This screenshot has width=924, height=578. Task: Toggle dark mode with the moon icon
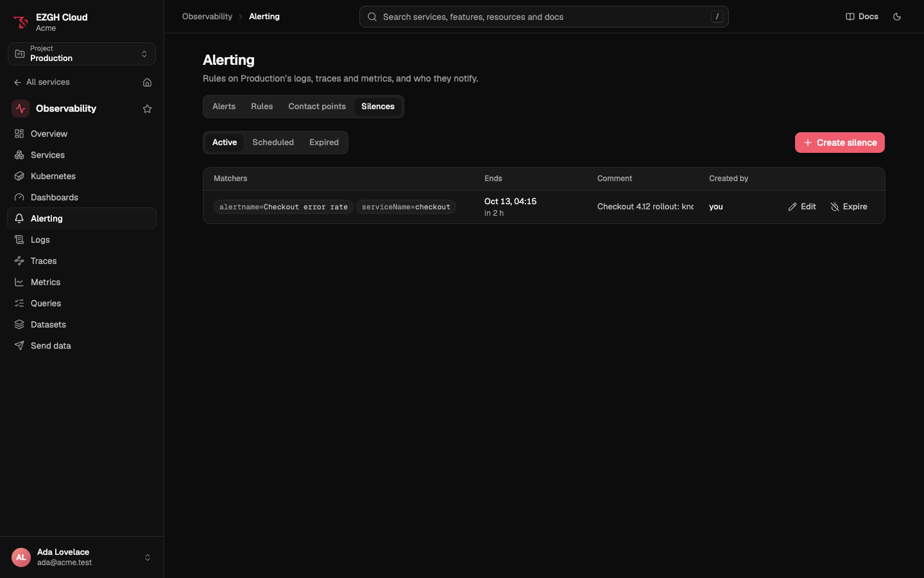coord(897,17)
